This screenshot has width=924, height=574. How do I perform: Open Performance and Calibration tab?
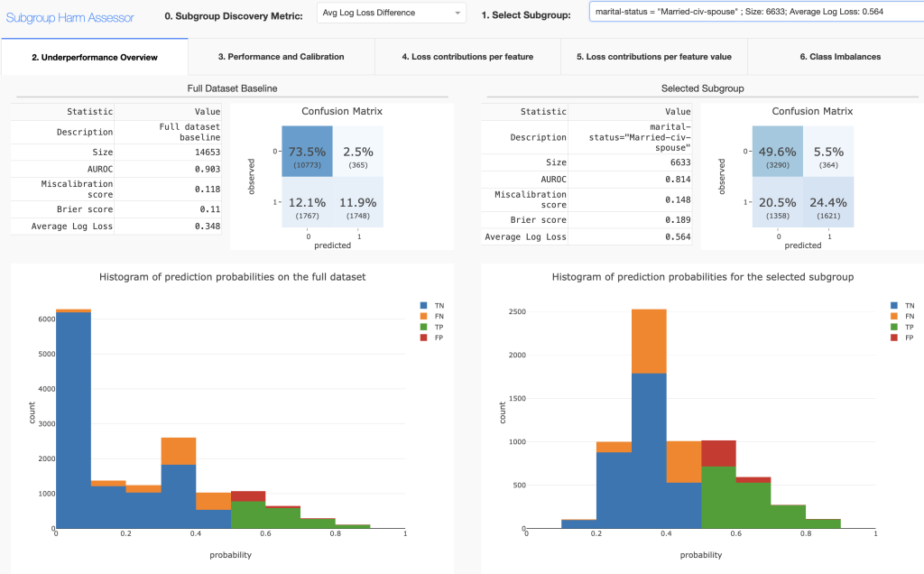pos(282,57)
